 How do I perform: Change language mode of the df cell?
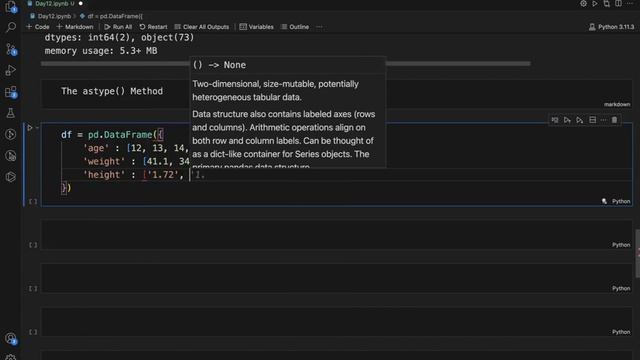point(621,201)
